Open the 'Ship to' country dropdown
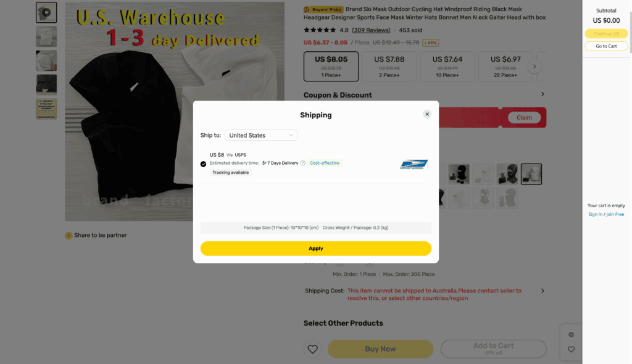 [261, 134]
